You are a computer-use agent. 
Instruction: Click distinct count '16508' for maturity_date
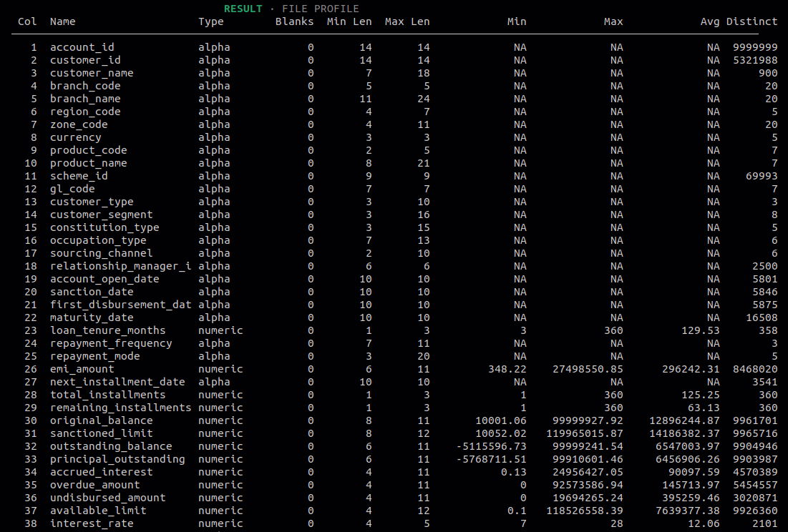pyautogui.click(x=762, y=317)
